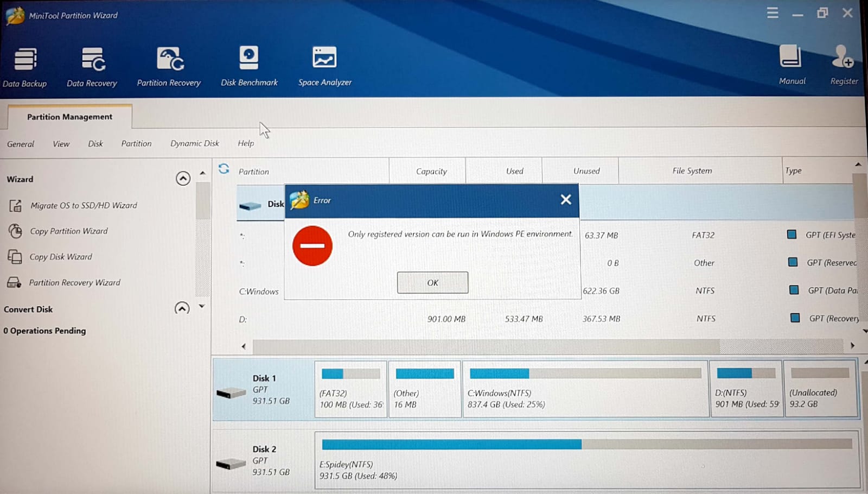
Task: Click the FAT32 file system cell
Action: coord(703,235)
